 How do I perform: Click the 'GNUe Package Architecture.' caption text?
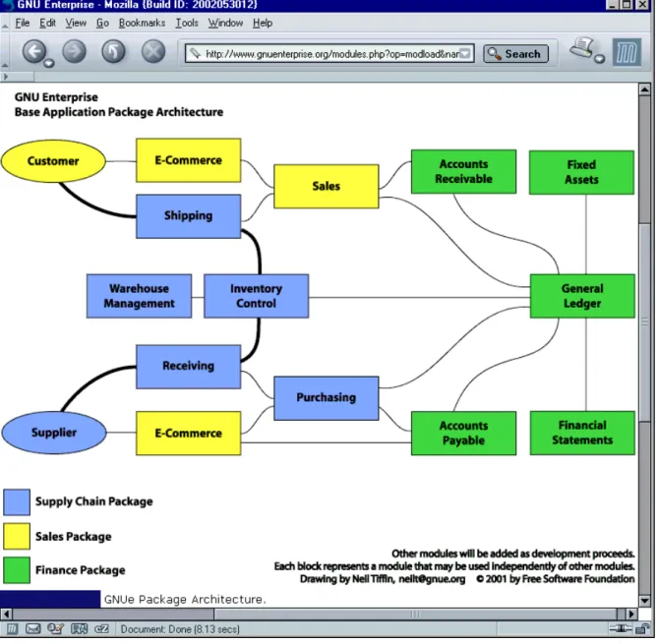185,599
